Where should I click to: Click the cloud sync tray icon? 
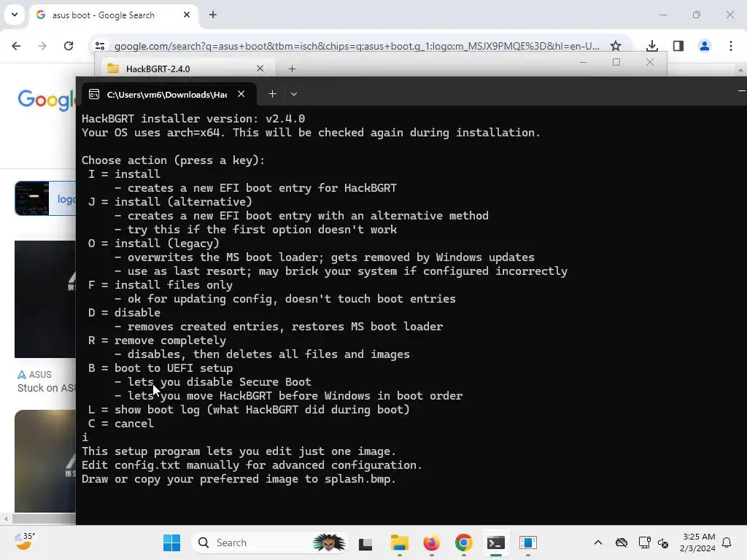622,542
